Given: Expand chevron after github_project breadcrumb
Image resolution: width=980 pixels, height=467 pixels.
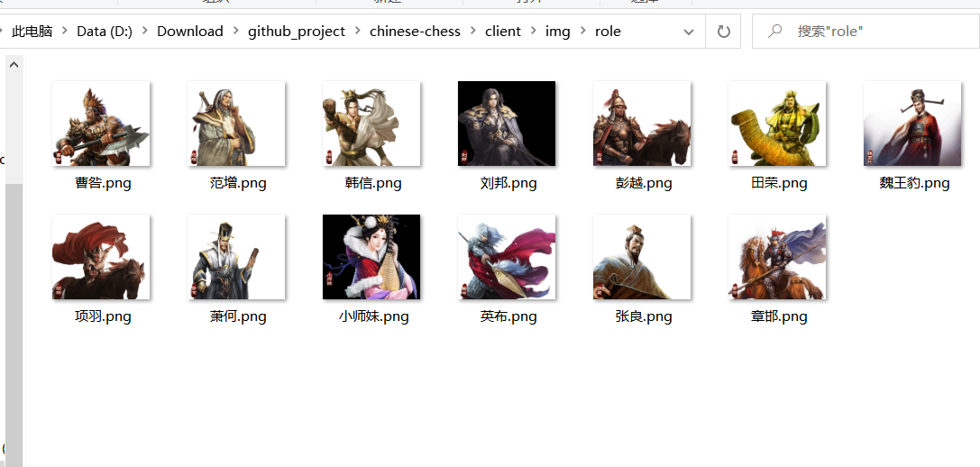Looking at the screenshot, I should click(358, 32).
